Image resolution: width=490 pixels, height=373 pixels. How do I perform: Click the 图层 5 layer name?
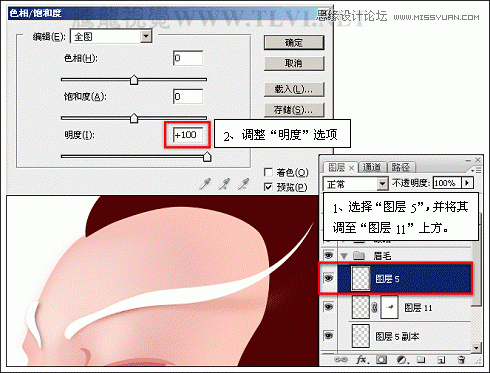(387, 279)
